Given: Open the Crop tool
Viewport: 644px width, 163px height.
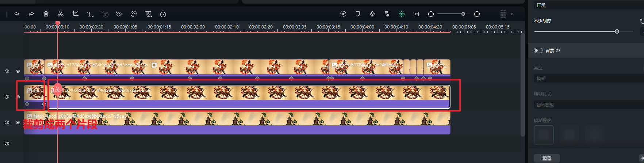Looking at the screenshot, I should coord(75,14).
